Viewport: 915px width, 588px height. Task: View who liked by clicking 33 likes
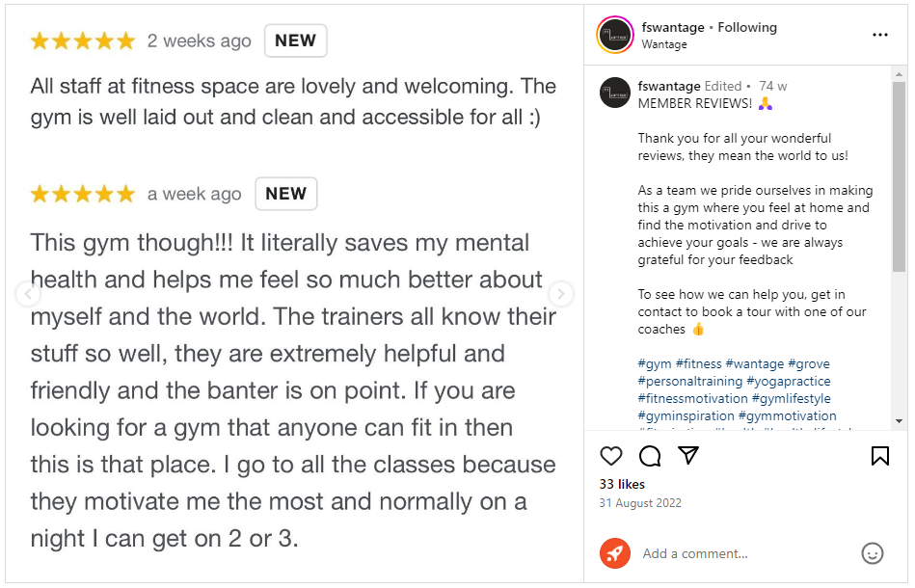(622, 485)
